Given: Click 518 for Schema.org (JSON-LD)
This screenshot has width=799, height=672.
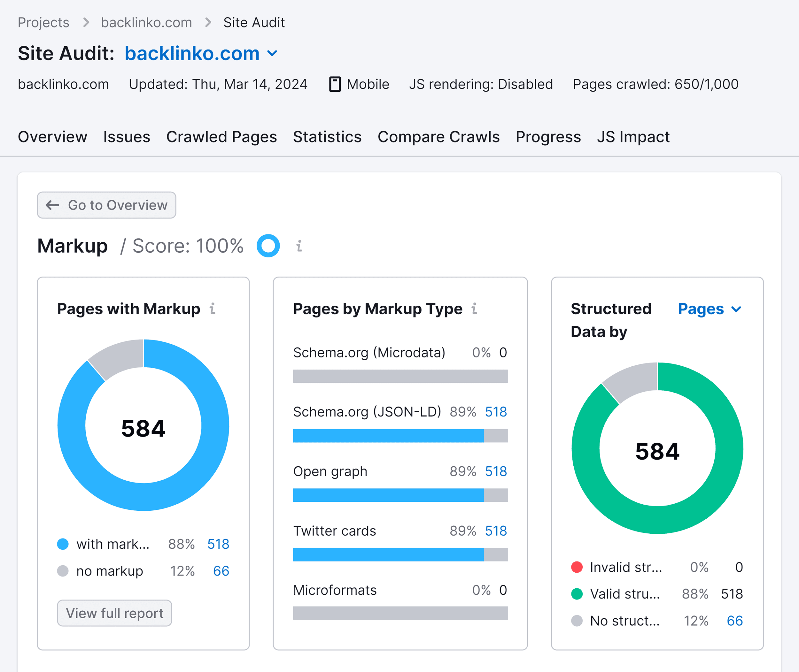Looking at the screenshot, I should click(x=496, y=412).
